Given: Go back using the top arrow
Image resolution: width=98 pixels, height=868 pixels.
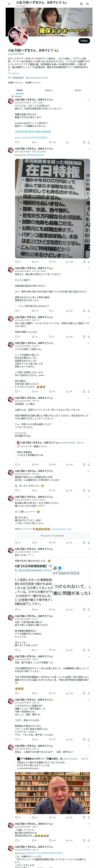Looking at the screenshot, I should [9, 4].
